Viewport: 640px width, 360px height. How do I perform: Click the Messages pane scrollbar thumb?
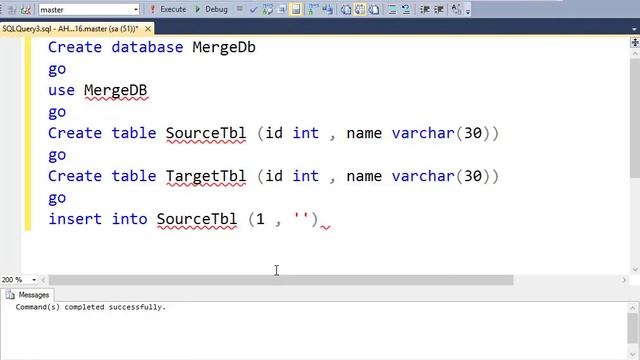pyautogui.click(x=632, y=329)
